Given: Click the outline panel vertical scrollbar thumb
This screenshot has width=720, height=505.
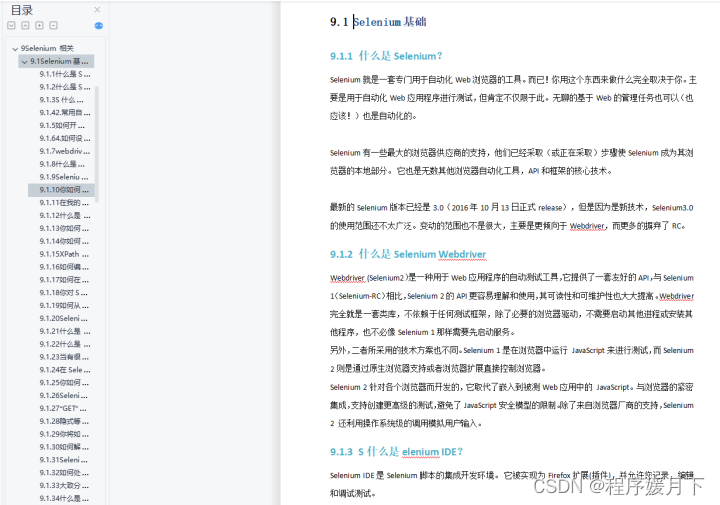Looking at the screenshot, I should [x=96, y=144].
